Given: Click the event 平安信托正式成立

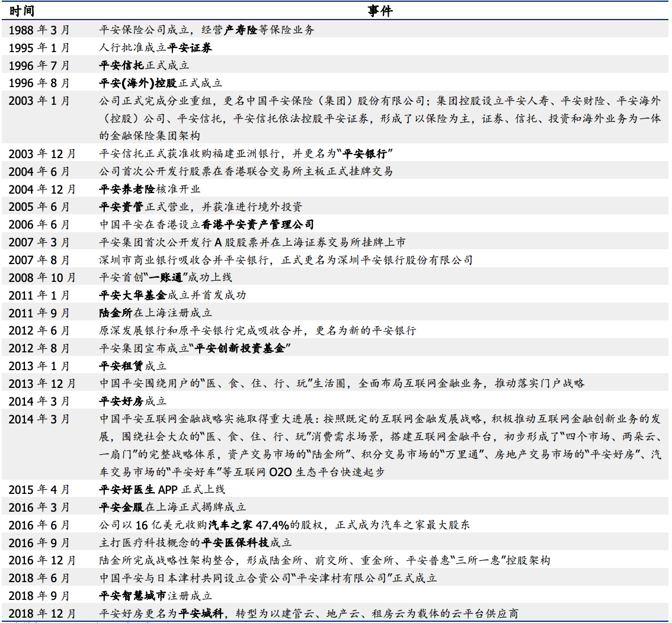Looking at the screenshot, I should 144,66.
